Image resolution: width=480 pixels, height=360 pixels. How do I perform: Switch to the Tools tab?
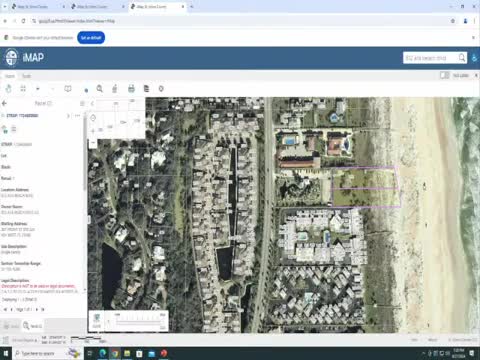26,76
